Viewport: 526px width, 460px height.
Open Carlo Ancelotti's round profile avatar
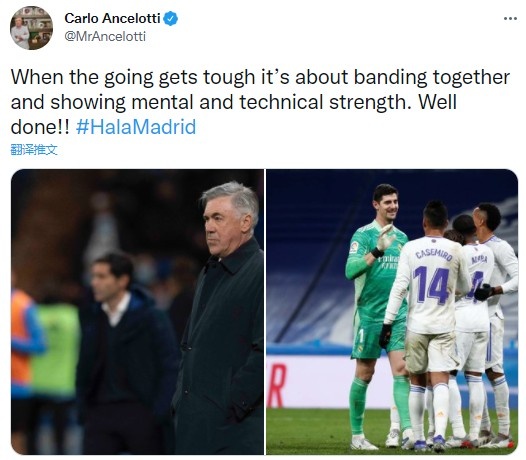pos(31,28)
